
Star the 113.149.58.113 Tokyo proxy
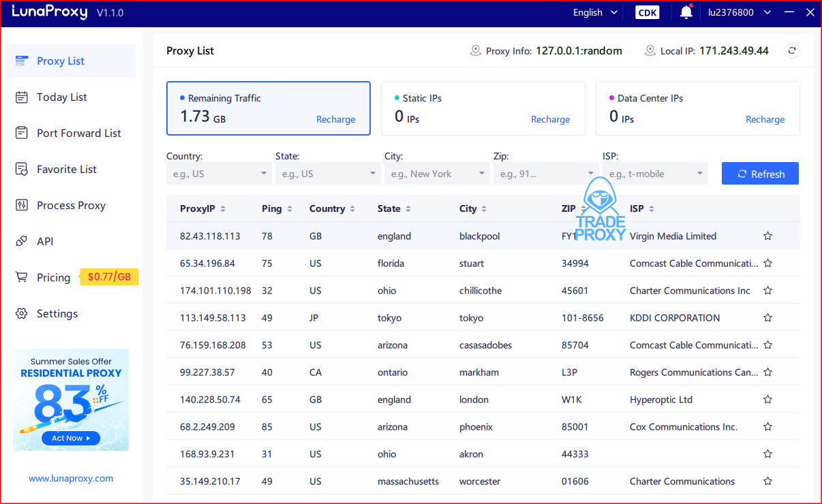click(767, 318)
